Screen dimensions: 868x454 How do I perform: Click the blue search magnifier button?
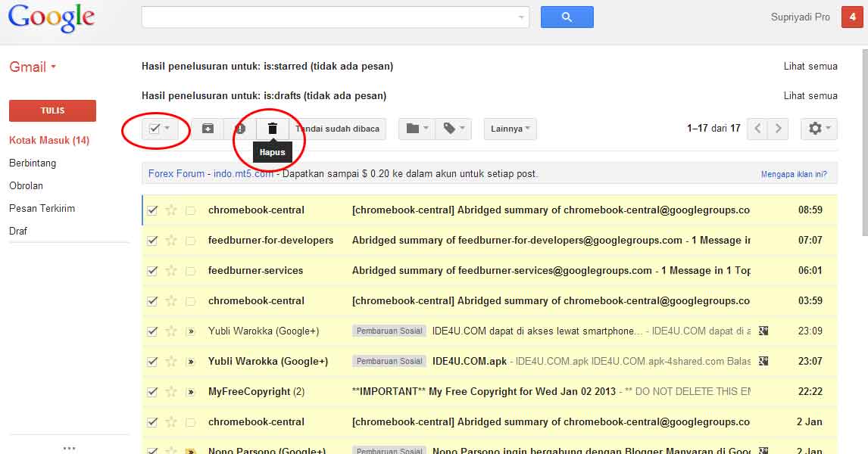(567, 17)
